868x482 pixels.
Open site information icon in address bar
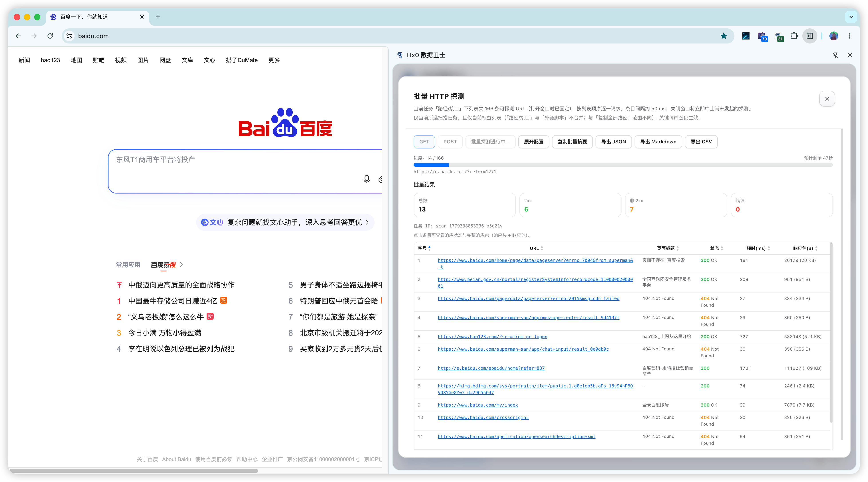pos(69,36)
